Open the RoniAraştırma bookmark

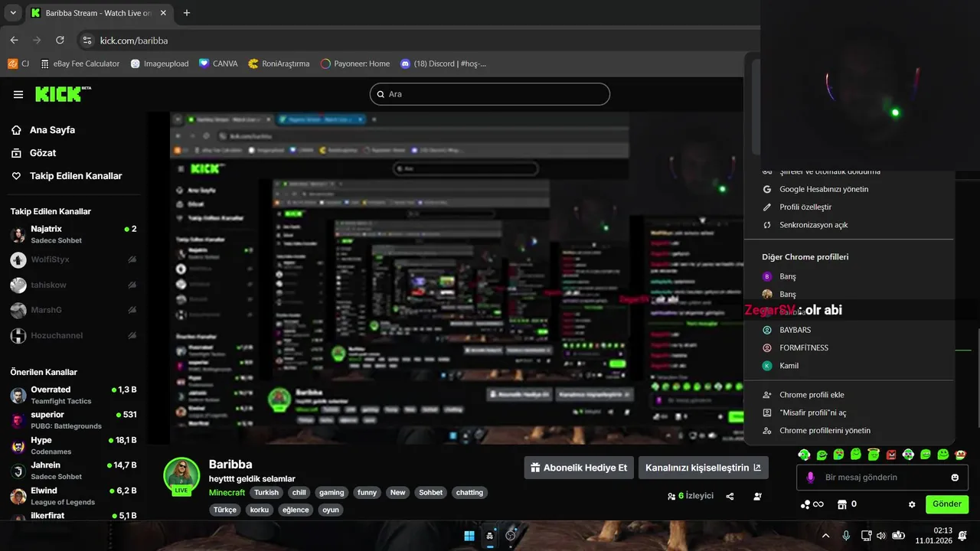[279, 64]
